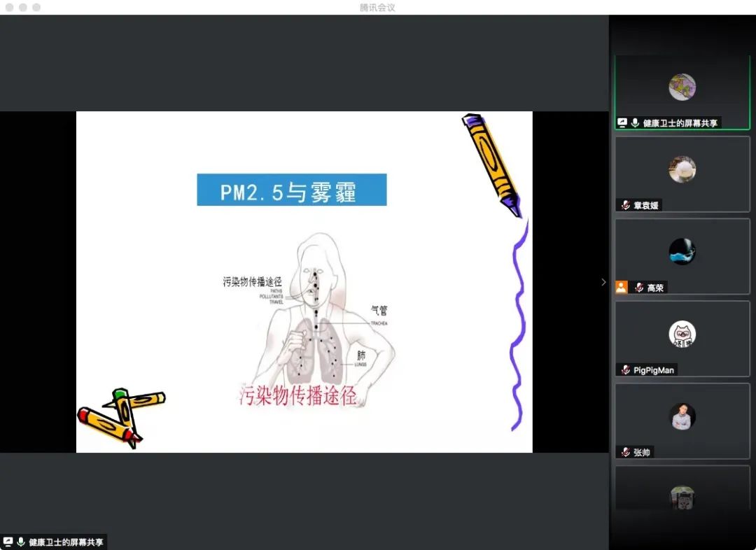Select 健康卫士 avatar in top video tile
The height and width of the screenshot is (550, 756).
[x=682, y=87]
